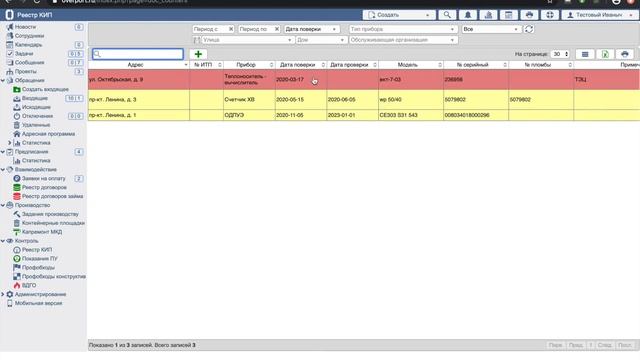Image resolution: width=640 pixels, height=360 pixels.
Task: Open the calendar icon in the top toolbar
Action: [x=509, y=15]
